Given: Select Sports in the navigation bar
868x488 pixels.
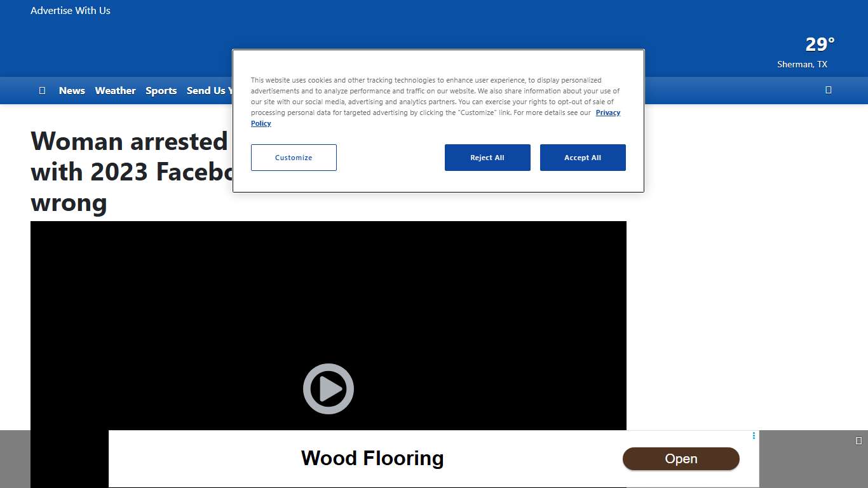Looking at the screenshot, I should (161, 90).
